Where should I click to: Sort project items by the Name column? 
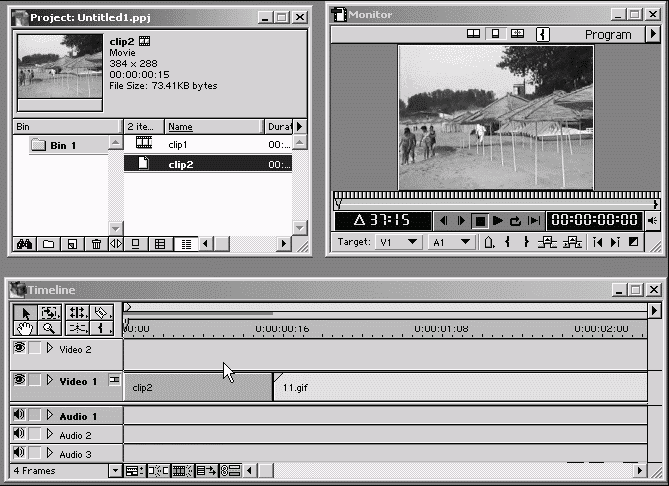212,127
